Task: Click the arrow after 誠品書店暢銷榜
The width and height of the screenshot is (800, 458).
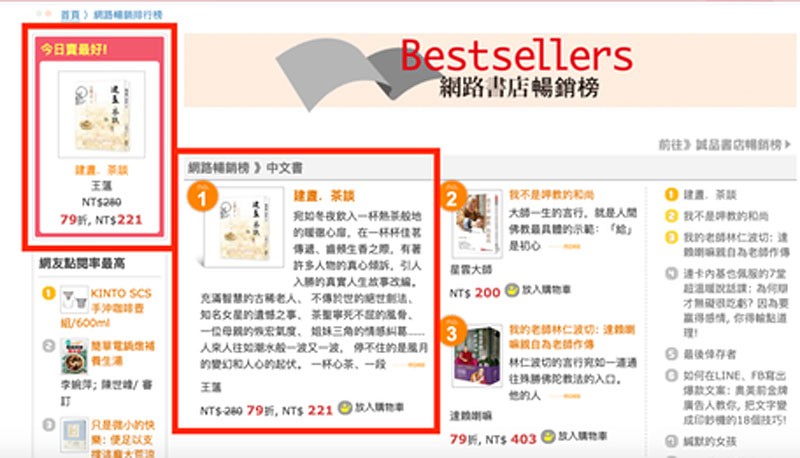Action: 788,145
